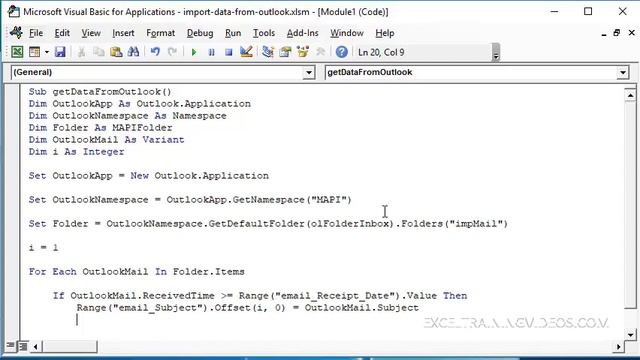Click the vertical scrollbar thumb
Viewport: 640px width, 360px height.
point(631,205)
